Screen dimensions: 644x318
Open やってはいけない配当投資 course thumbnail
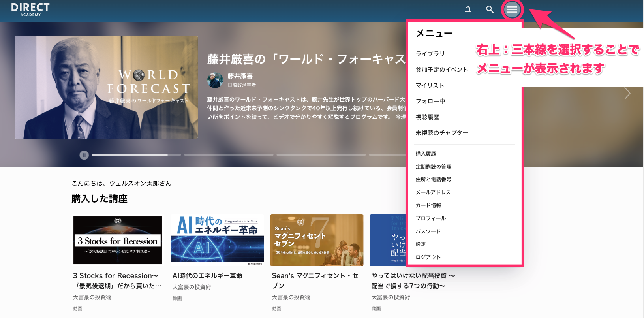[388, 240]
